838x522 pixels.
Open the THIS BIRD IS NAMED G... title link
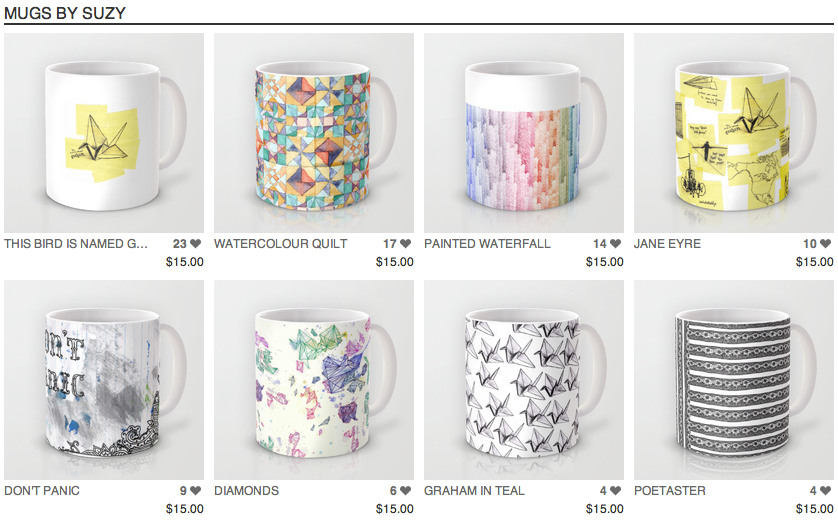pyautogui.click(x=76, y=244)
